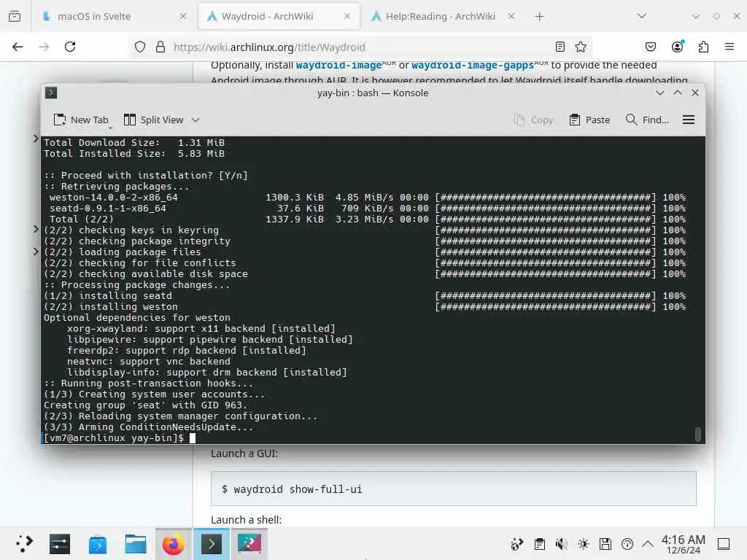This screenshot has width=747, height=560.
Task: Click the Konsole window terminal icon in title bar
Action: coord(51,93)
